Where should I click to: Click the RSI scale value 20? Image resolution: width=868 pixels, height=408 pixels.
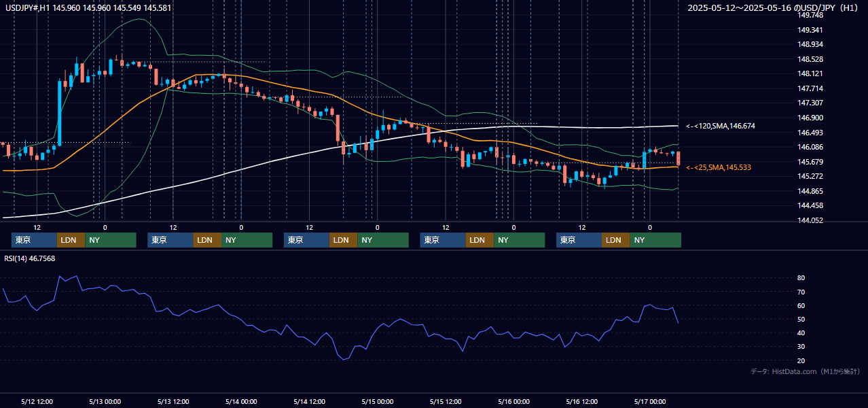click(x=801, y=360)
